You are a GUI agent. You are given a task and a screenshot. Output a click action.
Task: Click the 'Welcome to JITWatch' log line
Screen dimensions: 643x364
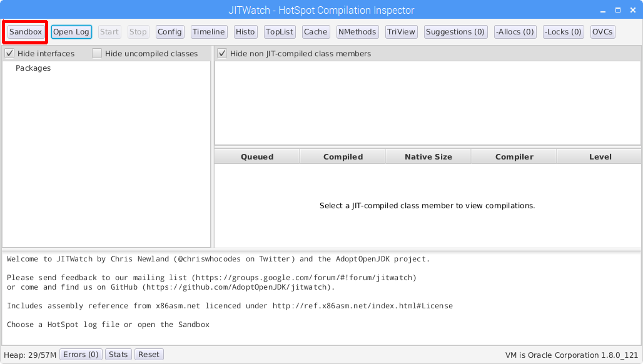point(218,259)
